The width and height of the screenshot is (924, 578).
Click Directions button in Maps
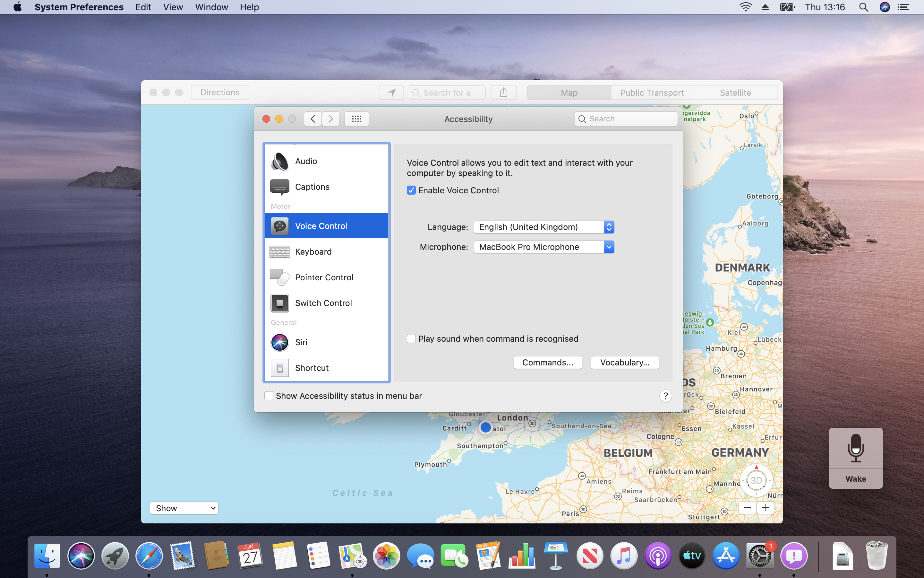220,92
